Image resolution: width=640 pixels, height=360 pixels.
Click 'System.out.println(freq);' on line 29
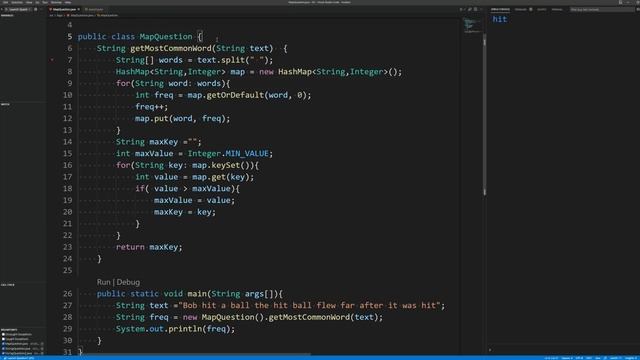pyautogui.click(x=176, y=329)
